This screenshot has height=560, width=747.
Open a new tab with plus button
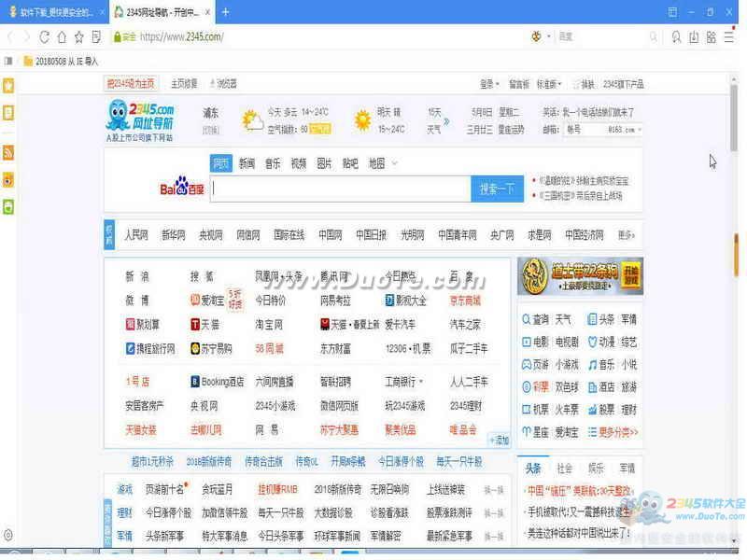click(x=225, y=12)
